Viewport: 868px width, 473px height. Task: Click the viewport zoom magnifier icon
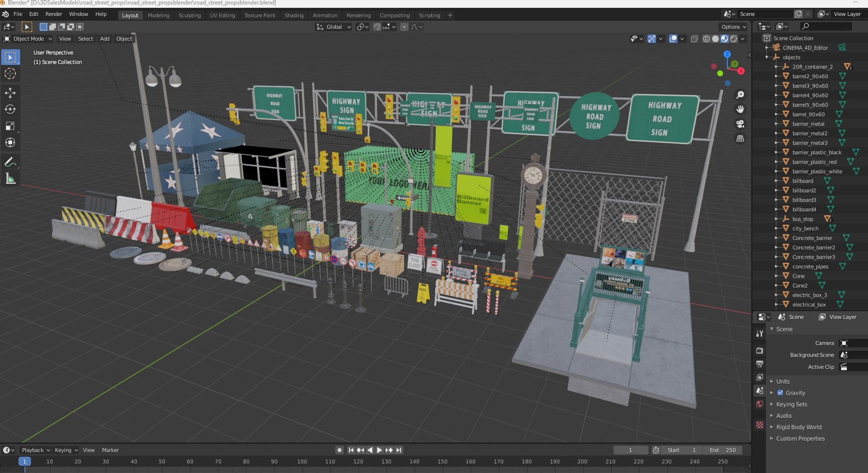(740, 95)
